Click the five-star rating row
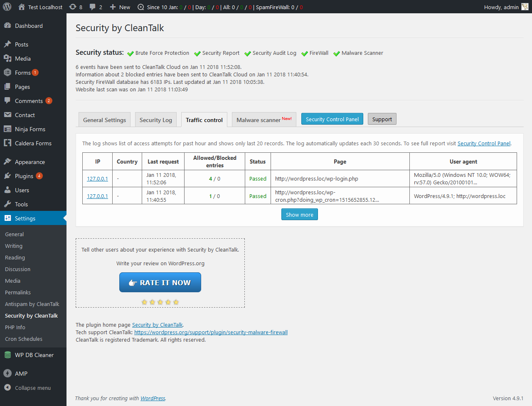 (x=160, y=302)
